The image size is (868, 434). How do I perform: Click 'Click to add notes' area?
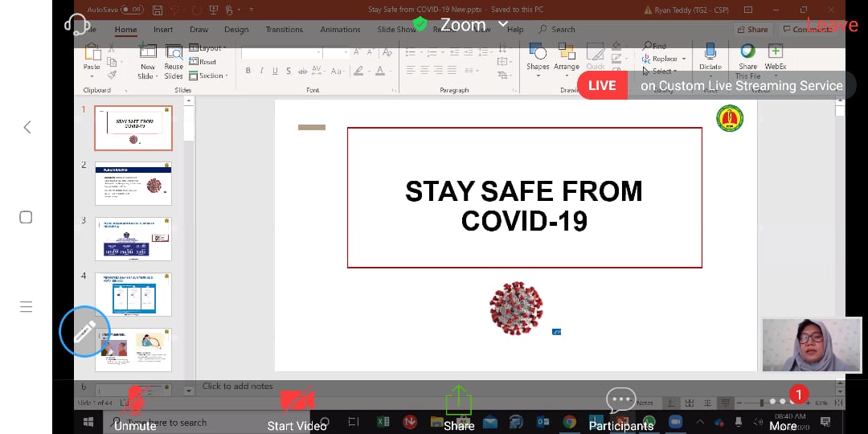pos(237,387)
